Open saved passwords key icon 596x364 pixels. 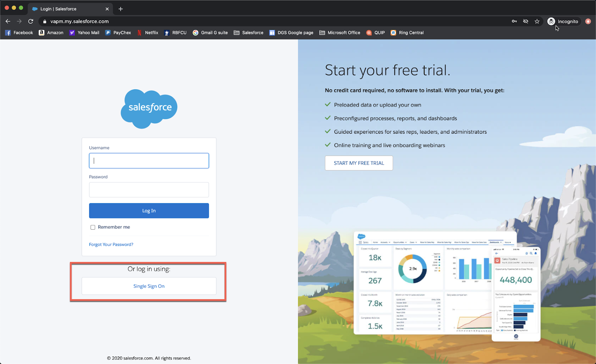[514, 21]
